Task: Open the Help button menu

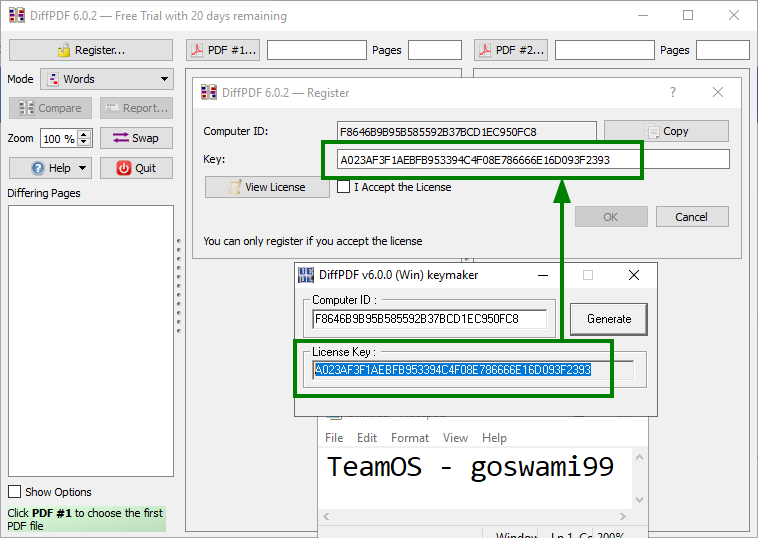Action: click(x=50, y=168)
